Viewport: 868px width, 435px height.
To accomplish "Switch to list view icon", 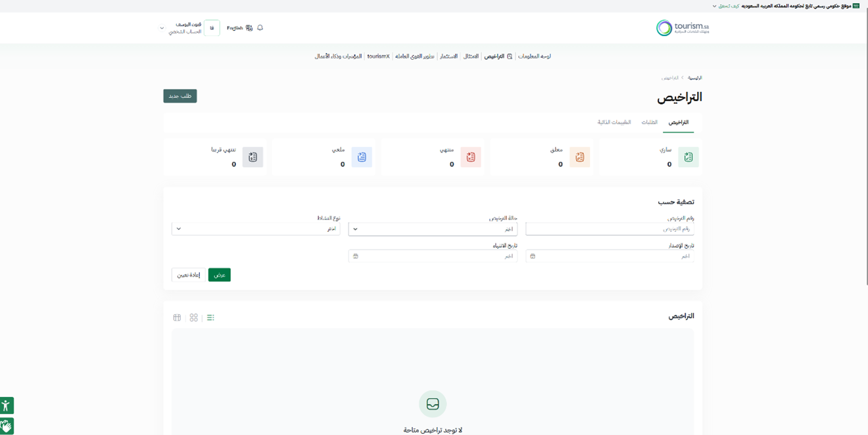I will point(210,317).
